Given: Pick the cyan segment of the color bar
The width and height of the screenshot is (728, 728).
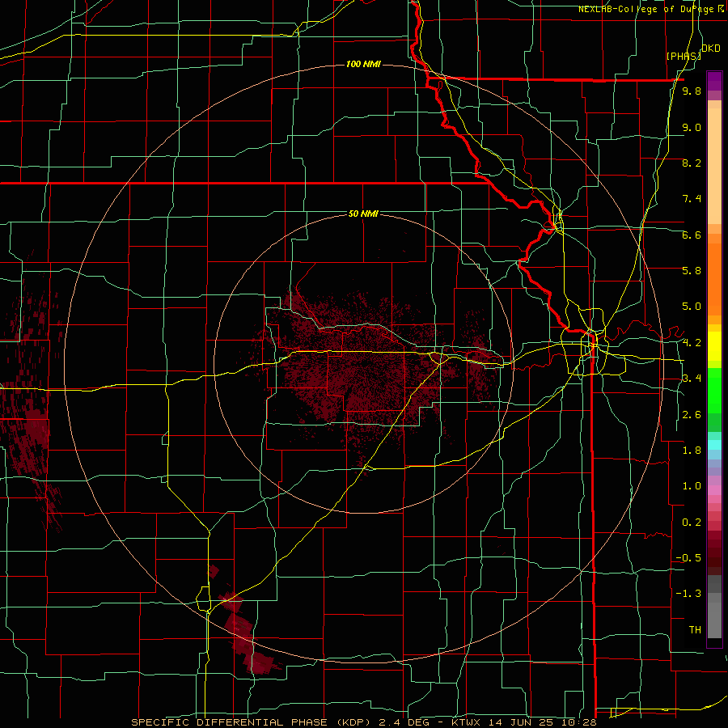Looking at the screenshot, I should [714, 445].
